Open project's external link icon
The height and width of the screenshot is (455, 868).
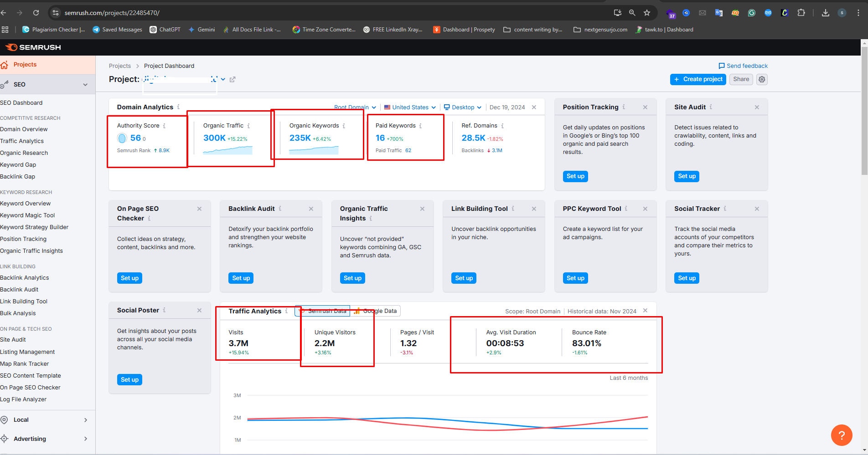tap(232, 79)
